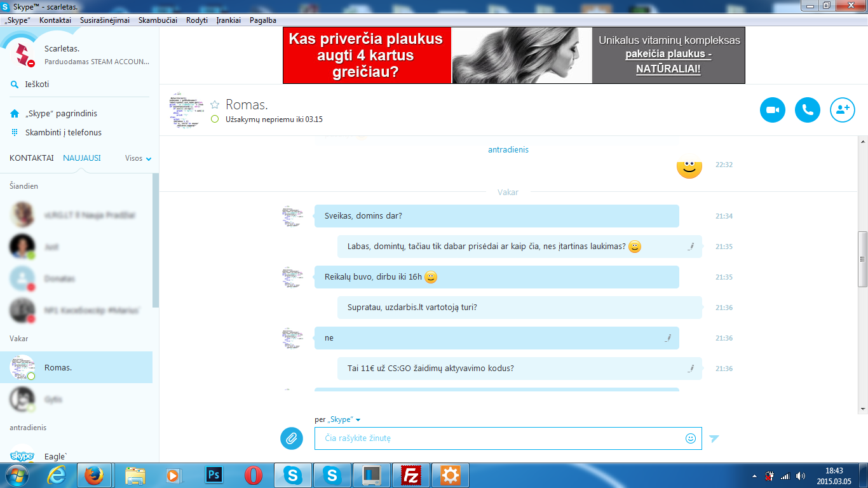Click the status text "Užsakymų nepriemu iki 03.15"
The image size is (868, 488).
[274, 119]
